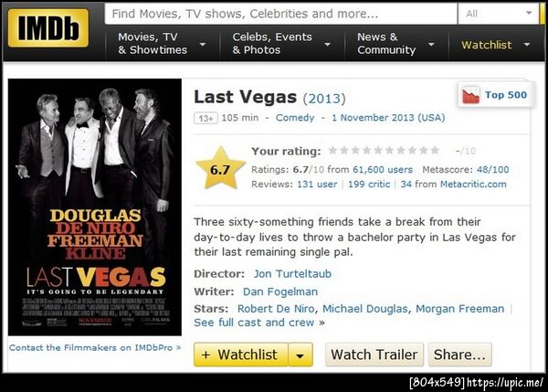This screenshot has height=392, width=548.
Task: Give a five-star rating
Action: [378, 151]
